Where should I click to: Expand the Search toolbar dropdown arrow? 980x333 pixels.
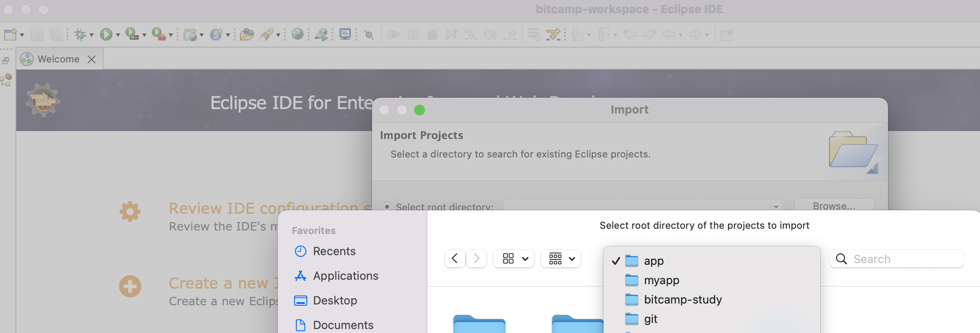[x=278, y=35]
